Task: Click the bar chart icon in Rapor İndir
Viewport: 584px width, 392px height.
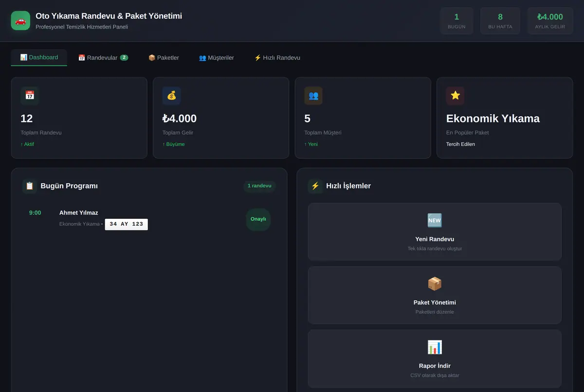Action: [435, 347]
